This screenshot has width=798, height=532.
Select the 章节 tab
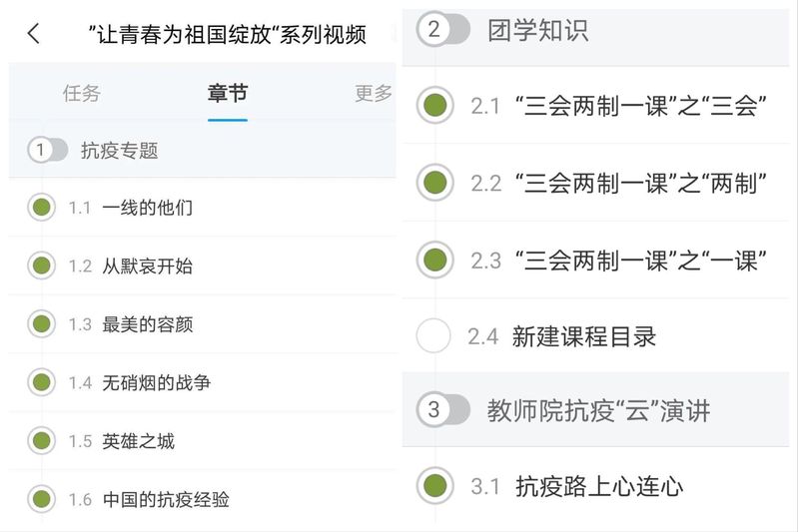228,94
